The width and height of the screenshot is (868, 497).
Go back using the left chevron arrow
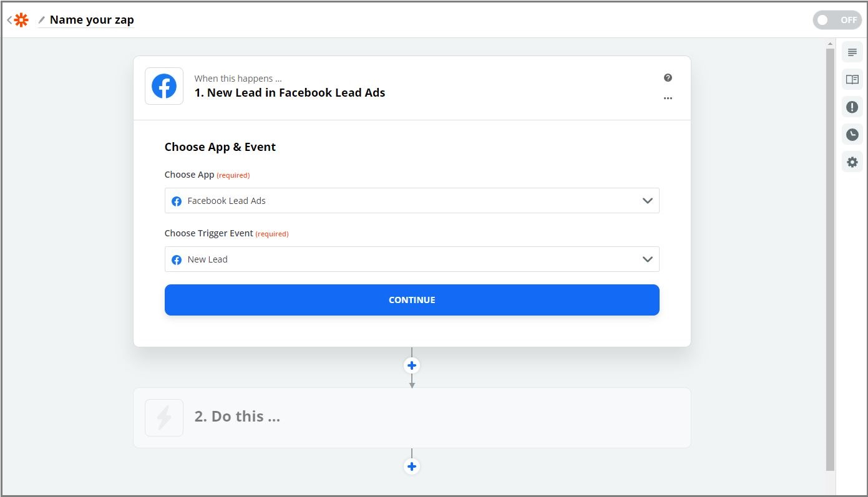click(9, 20)
